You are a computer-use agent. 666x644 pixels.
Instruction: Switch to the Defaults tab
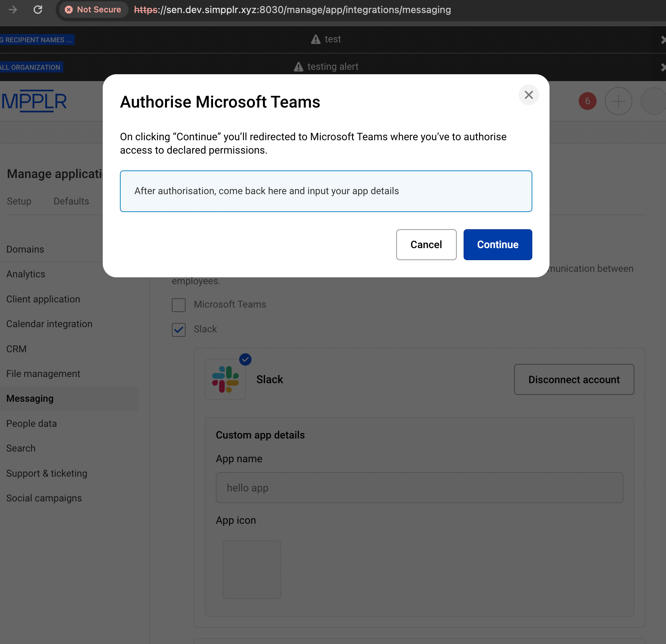tap(71, 201)
